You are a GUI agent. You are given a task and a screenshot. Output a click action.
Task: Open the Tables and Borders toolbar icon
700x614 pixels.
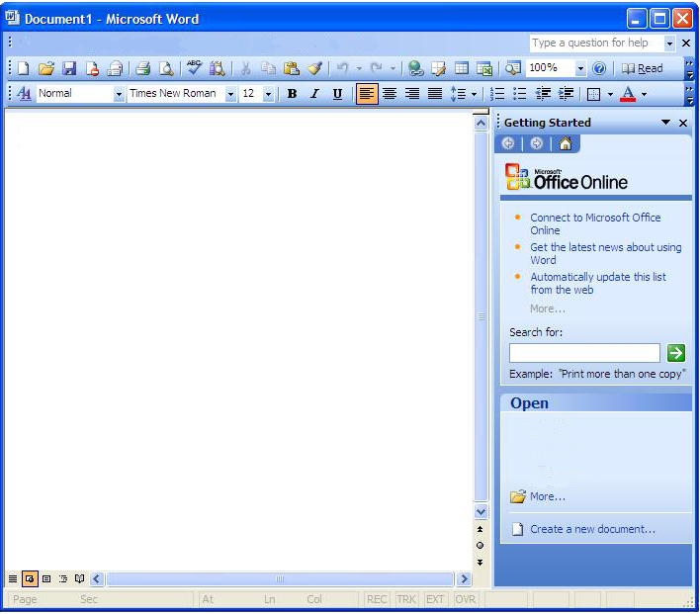point(438,68)
